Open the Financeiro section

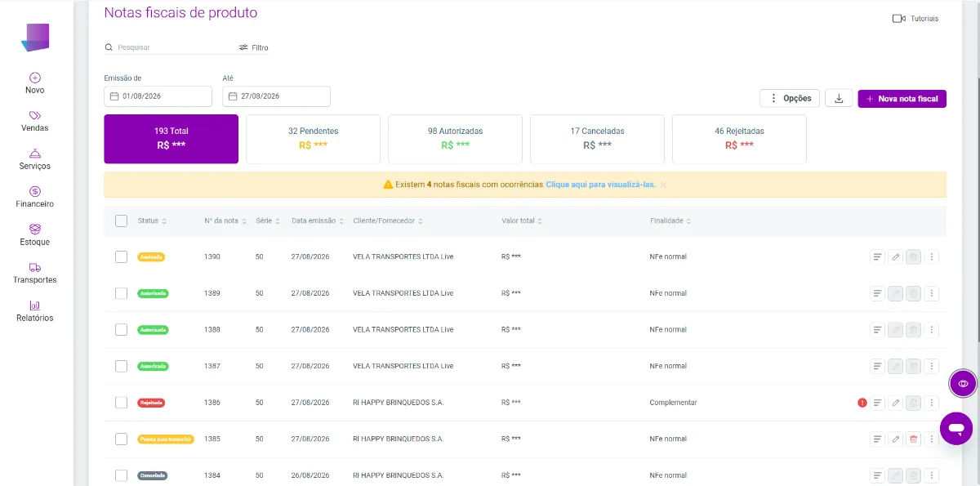35,197
